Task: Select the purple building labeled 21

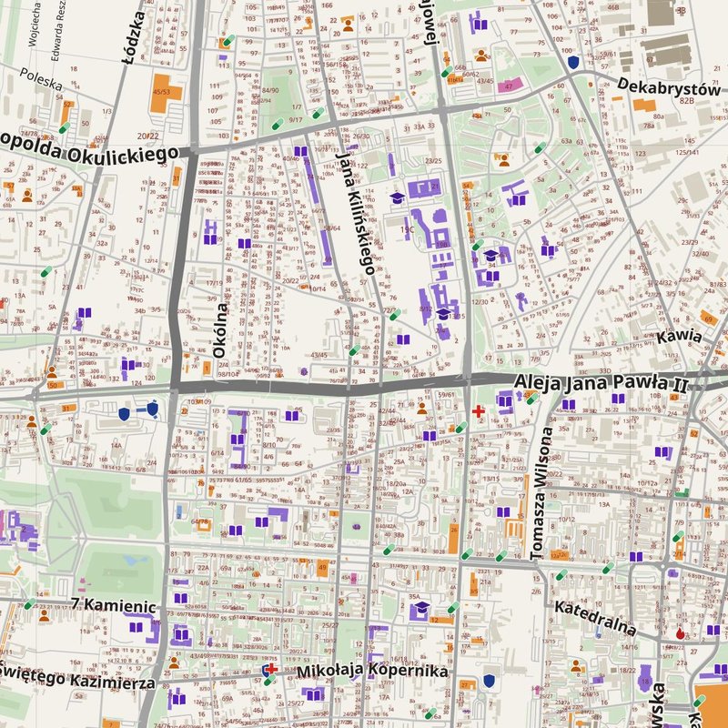Action: [424, 188]
